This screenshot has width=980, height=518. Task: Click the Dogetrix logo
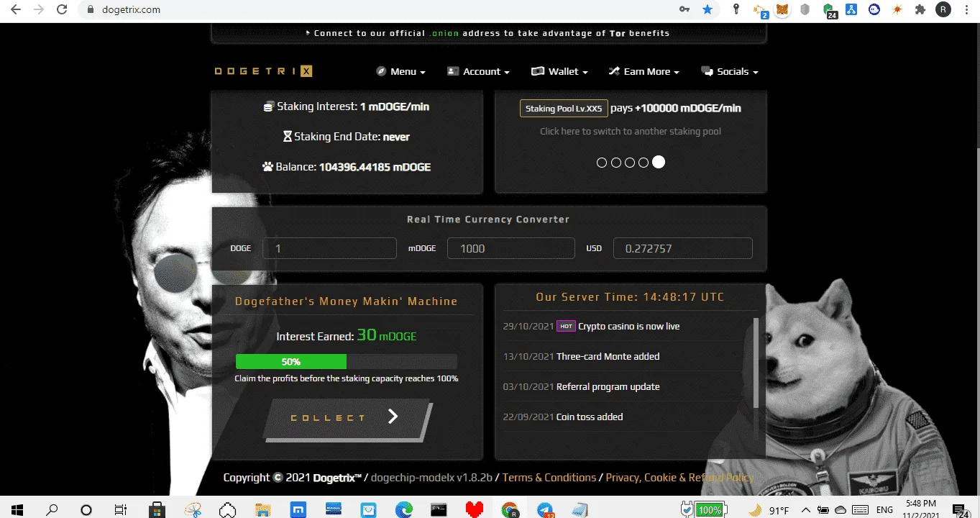[x=264, y=71]
